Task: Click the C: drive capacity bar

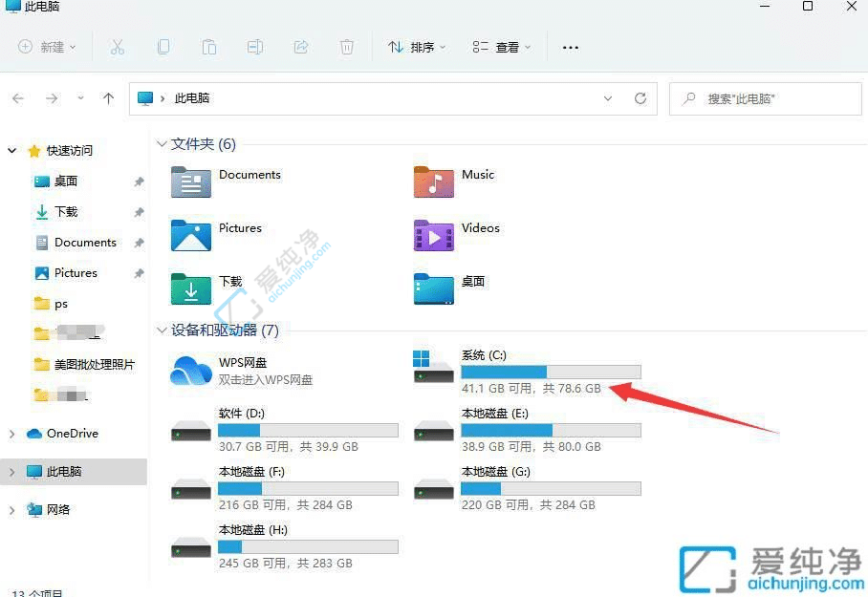Action: click(550, 372)
